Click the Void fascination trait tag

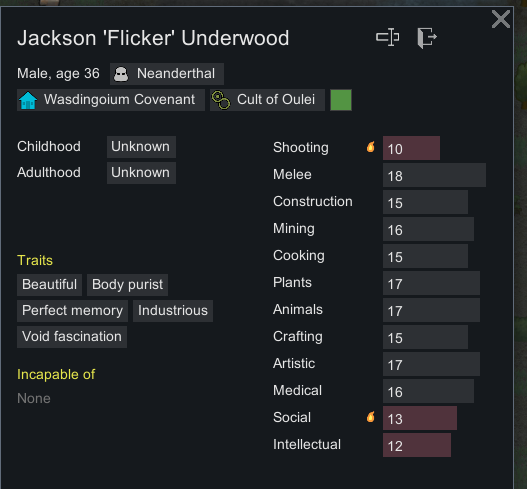(72, 337)
